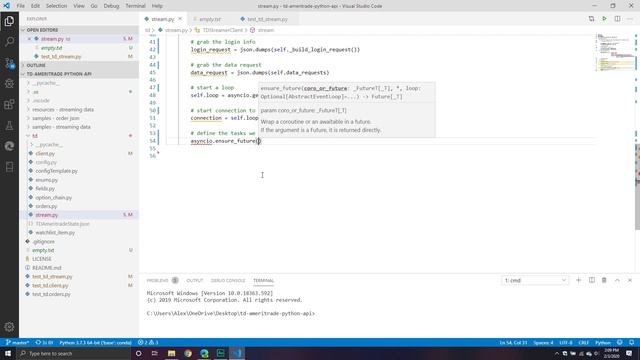
Task: Open the View menu
Action: coord(79,6)
